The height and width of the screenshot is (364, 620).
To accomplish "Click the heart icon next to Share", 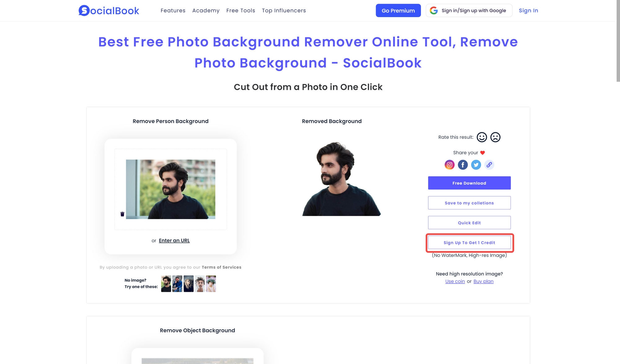I will point(483,152).
